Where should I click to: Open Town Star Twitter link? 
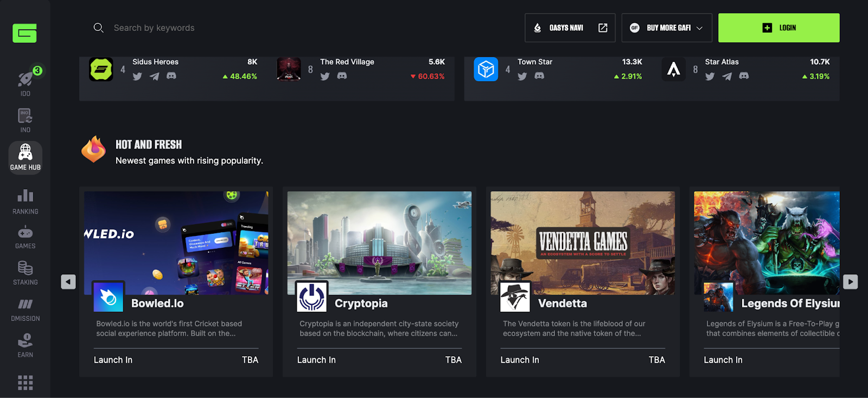[x=522, y=76]
